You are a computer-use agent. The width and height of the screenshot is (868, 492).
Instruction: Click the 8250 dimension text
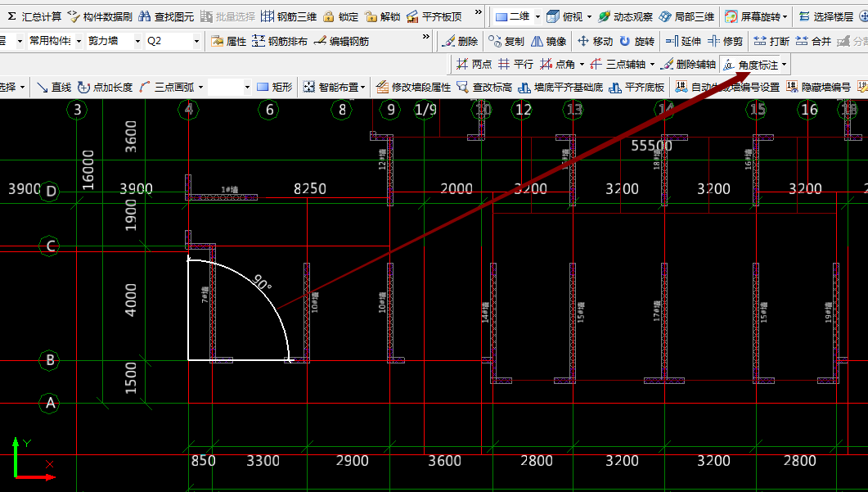tap(309, 189)
